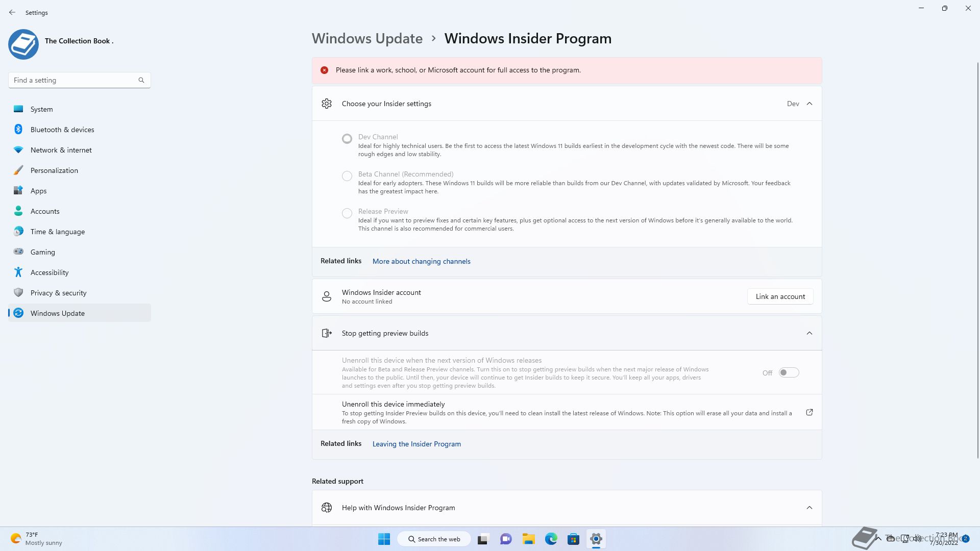Open Microsoft Store from taskbar
Viewport: 980px width, 551px height.
(x=573, y=539)
